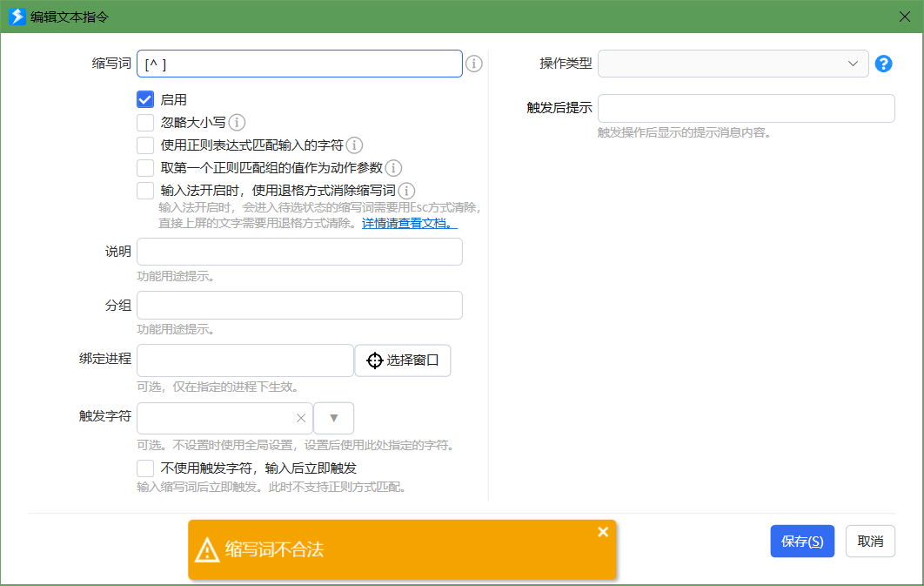Focus the 缩写词 input field
The image size is (924, 586).
coord(299,64)
